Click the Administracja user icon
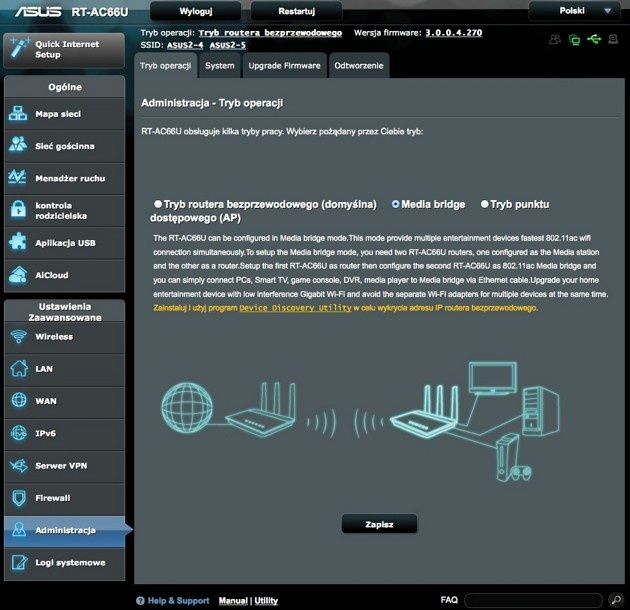The height and width of the screenshot is (610, 630). (x=19, y=530)
